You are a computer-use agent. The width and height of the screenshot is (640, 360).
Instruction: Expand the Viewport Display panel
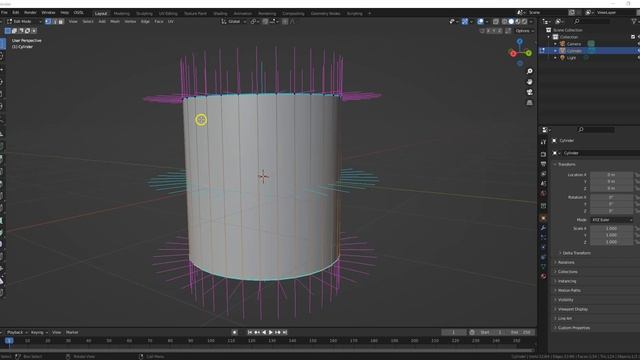pyautogui.click(x=572, y=309)
